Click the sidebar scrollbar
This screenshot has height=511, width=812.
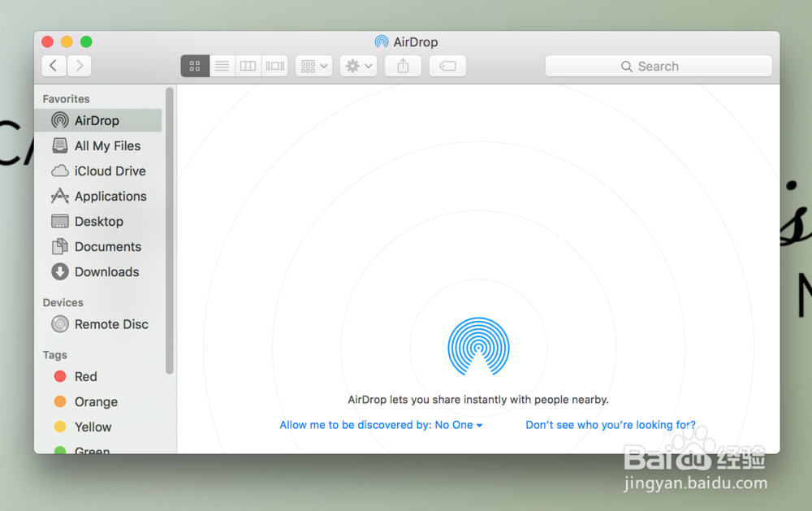(170, 231)
